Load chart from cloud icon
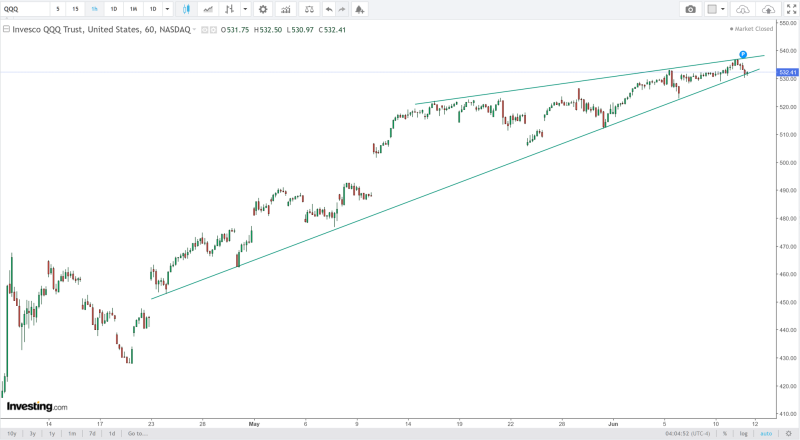Image resolution: width=800 pixels, height=440 pixels. 743,9
